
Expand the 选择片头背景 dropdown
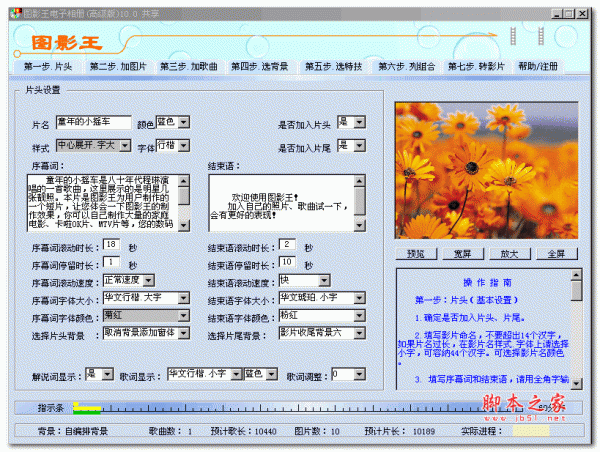pos(184,333)
